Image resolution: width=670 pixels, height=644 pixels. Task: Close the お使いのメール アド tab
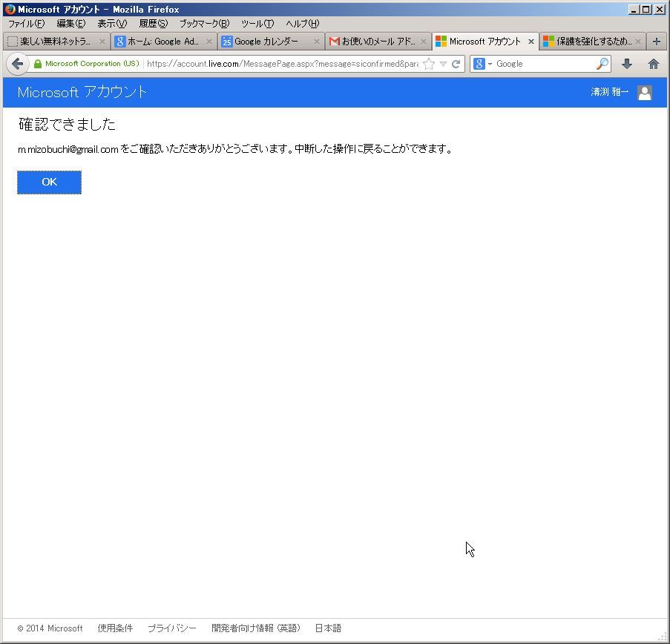424,42
